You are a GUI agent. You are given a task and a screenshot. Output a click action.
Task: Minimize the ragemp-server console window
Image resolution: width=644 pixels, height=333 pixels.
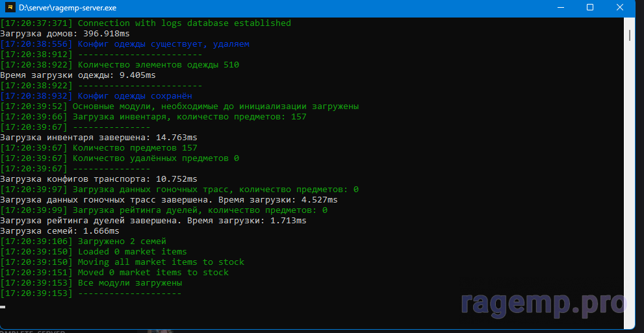pyautogui.click(x=561, y=7)
